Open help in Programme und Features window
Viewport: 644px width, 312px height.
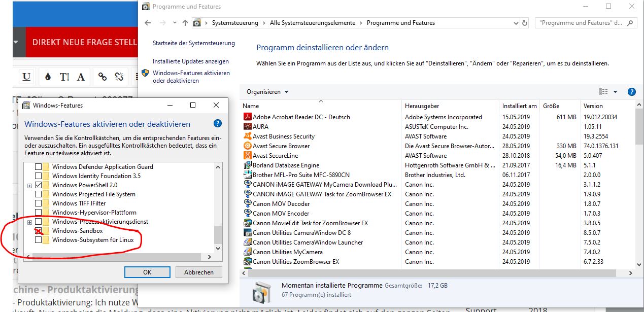[x=632, y=92]
